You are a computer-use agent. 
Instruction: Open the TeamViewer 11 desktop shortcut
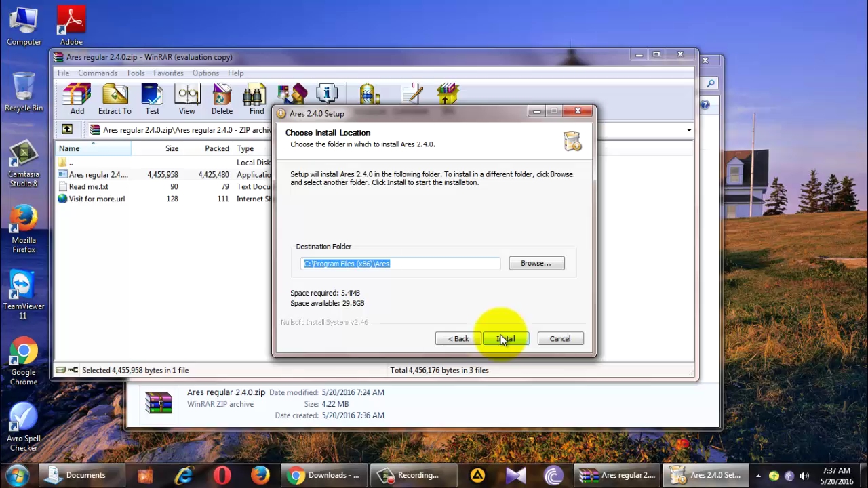coord(24,296)
